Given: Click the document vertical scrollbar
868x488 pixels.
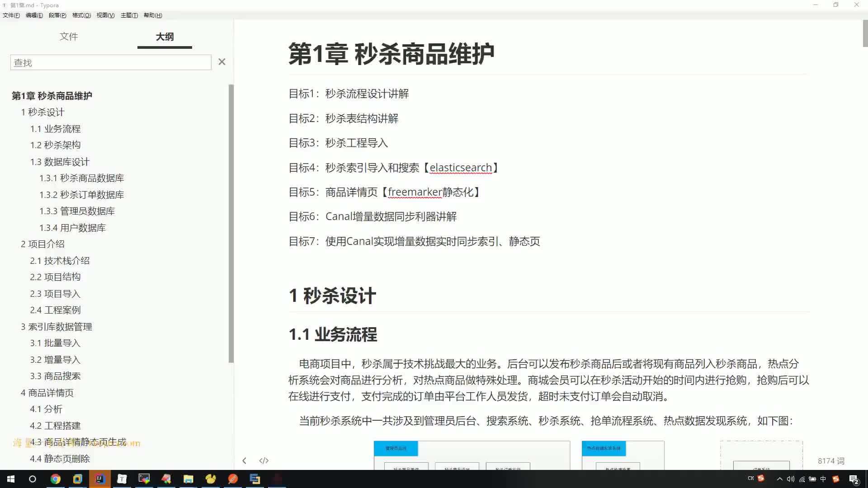Looking at the screenshot, I should [865, 33].
